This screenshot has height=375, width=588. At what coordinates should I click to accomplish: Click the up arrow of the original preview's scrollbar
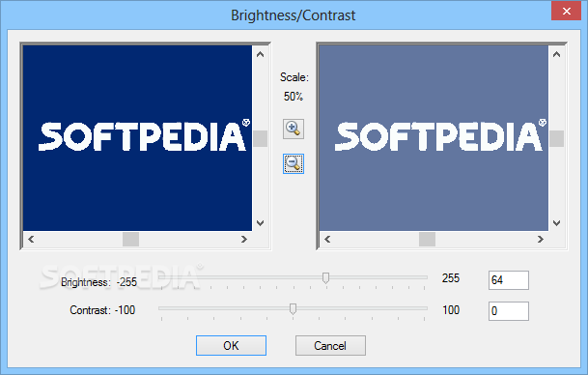click(x=260, y=54)
